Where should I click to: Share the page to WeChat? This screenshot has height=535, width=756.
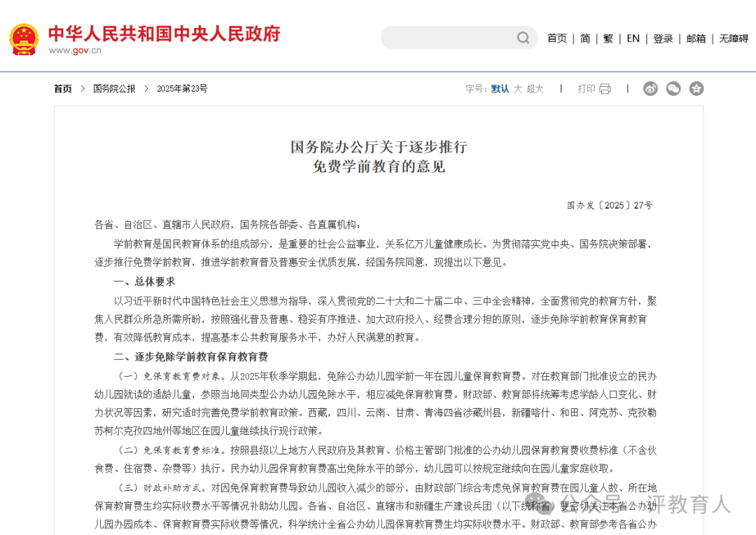(x=673, y=89)
